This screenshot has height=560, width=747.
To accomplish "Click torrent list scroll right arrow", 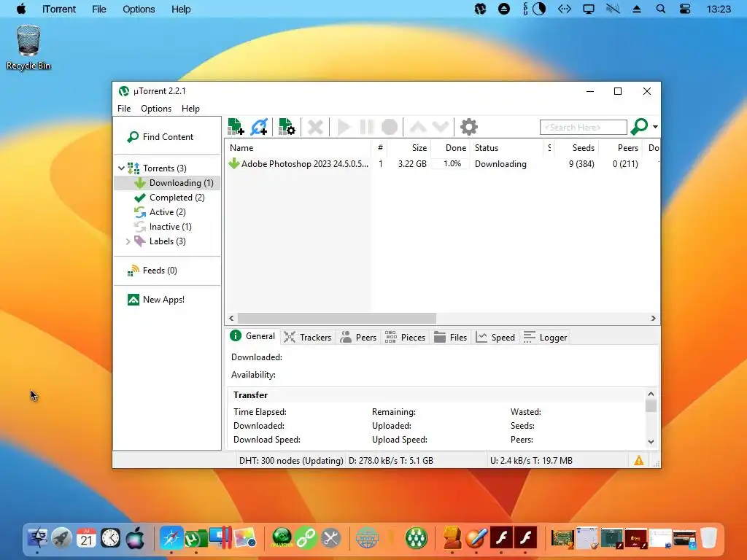I will point(653,318).
